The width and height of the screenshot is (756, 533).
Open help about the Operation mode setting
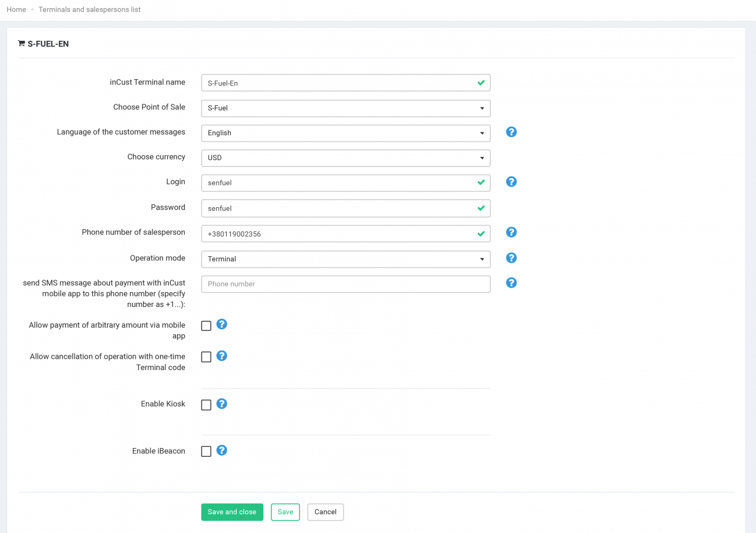(510, 258)
